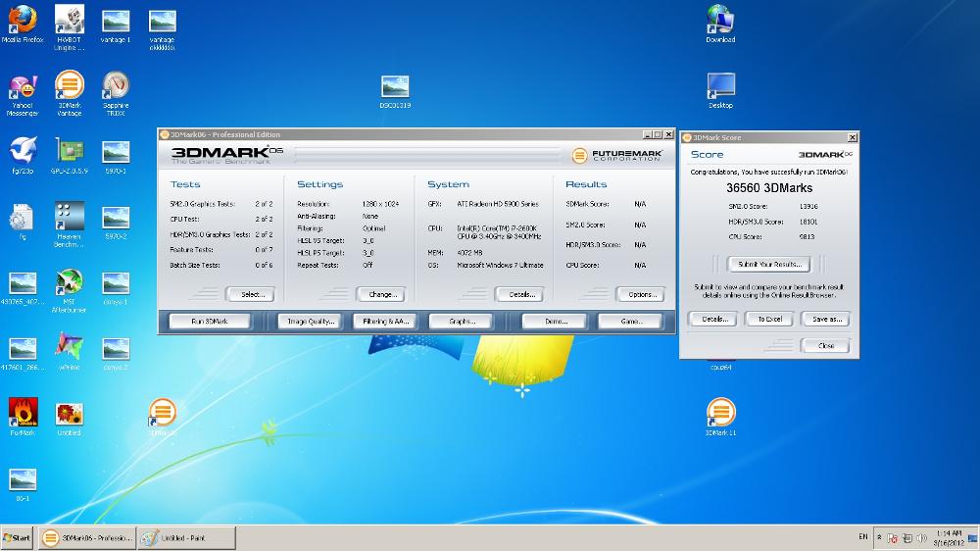The width and height of the screenshot is (980, 551).
Task: Click the Demo button
Action: [x=555, y=321]
